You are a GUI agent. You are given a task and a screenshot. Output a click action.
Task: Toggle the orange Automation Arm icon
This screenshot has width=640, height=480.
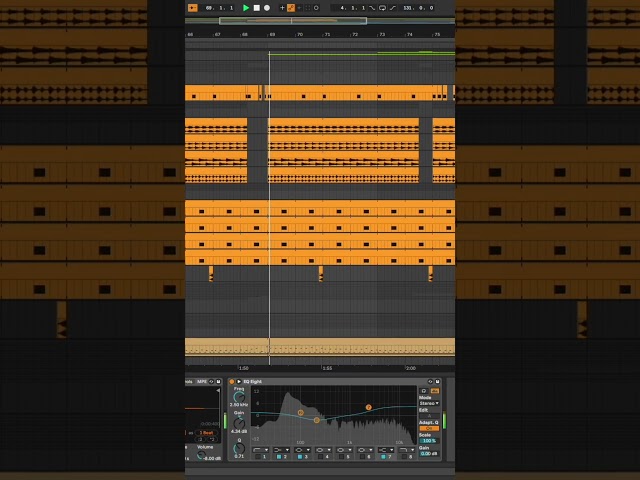[x=291, y=8]
